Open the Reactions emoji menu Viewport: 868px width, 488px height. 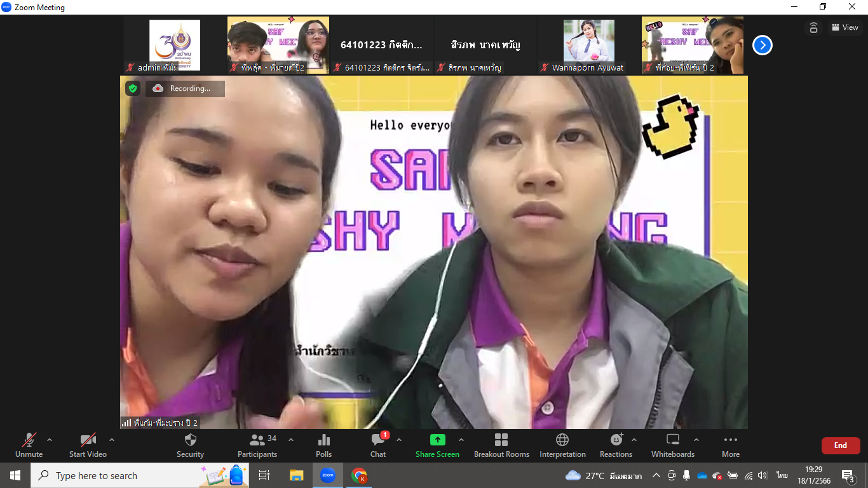(x=616, y=445)
